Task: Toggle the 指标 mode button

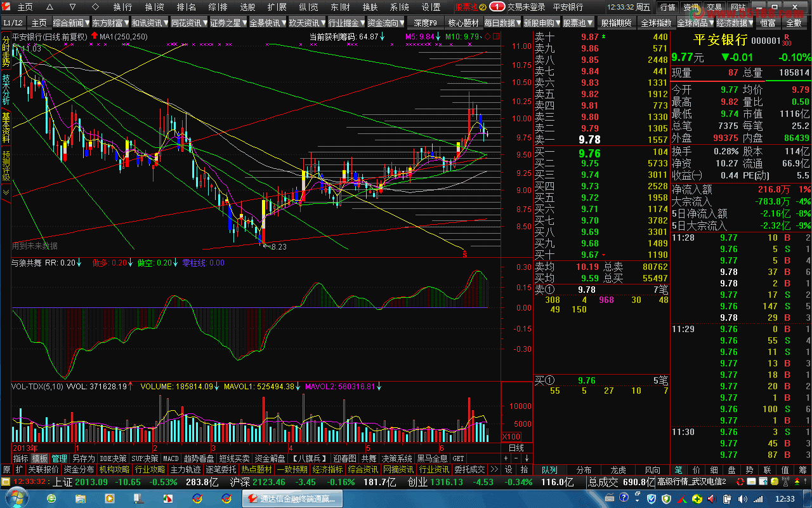Action: tap(21, 458)
